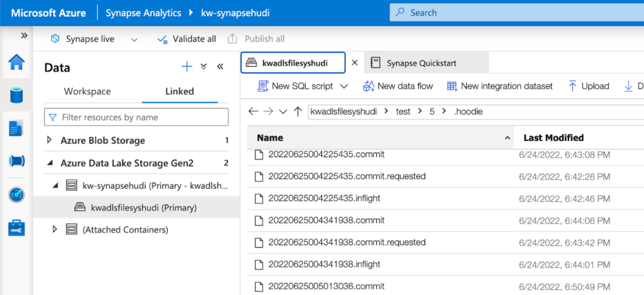Expand the Azure Blob Storage node
The width and height of the screenshot is (644, 295).
(x=50, y=141)
